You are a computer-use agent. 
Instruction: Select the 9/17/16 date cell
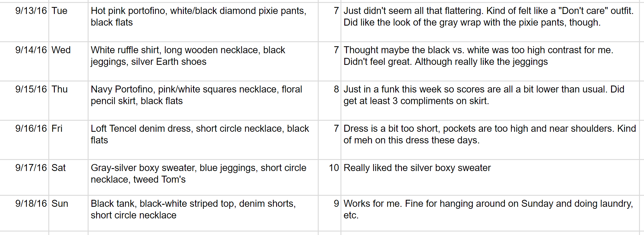(x=24, y=177)
